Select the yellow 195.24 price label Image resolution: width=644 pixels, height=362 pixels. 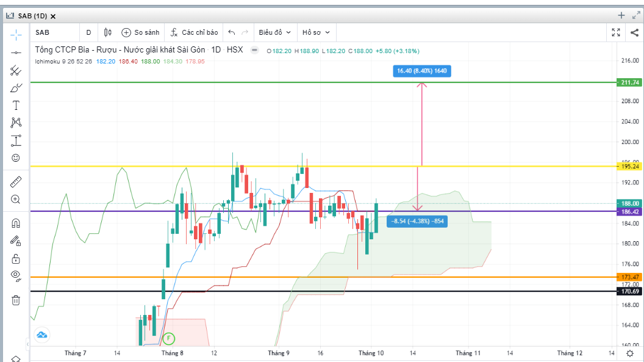click(629, 167)
